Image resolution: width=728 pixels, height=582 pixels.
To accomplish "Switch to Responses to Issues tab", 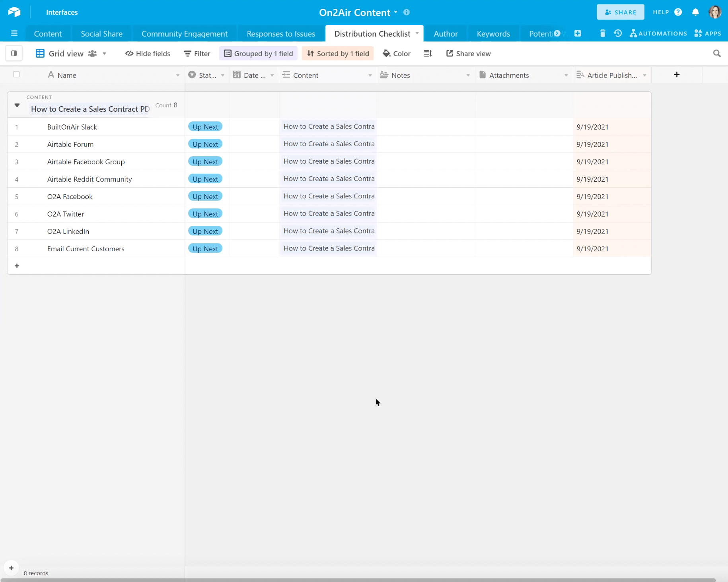I will pyautogui.click(x=281, y=34).
